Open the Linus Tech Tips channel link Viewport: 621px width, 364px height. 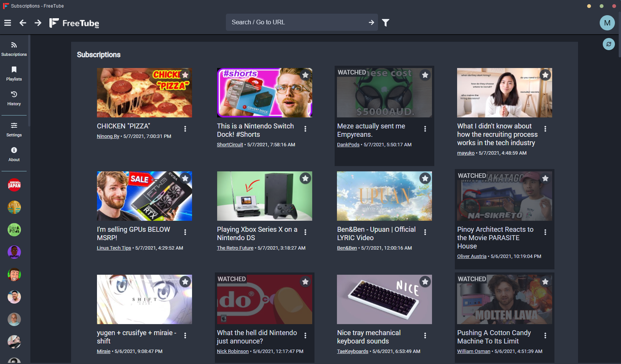114,248
